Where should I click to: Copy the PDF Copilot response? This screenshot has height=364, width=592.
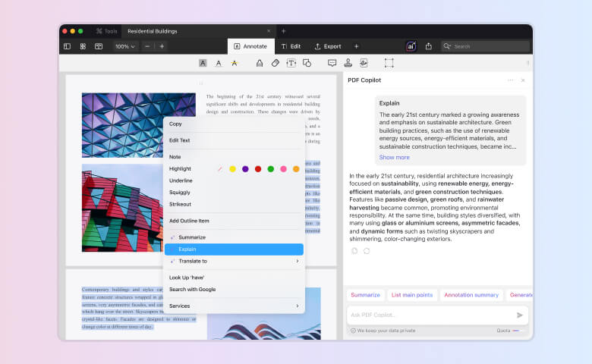[x=354, y=251]
